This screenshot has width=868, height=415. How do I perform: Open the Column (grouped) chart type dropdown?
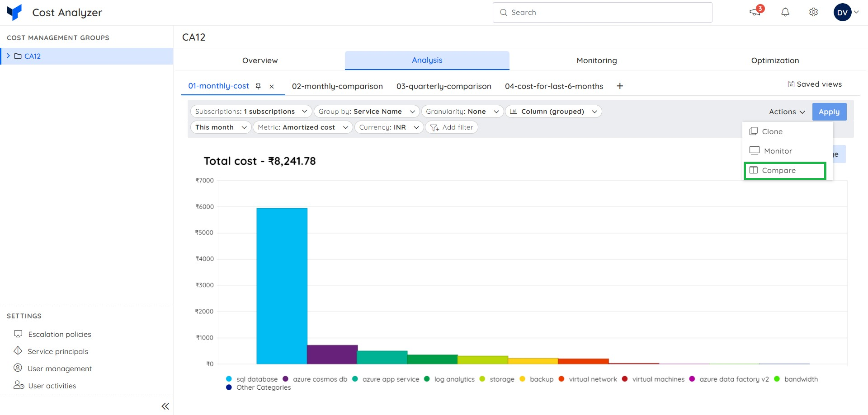coord(553,112)
